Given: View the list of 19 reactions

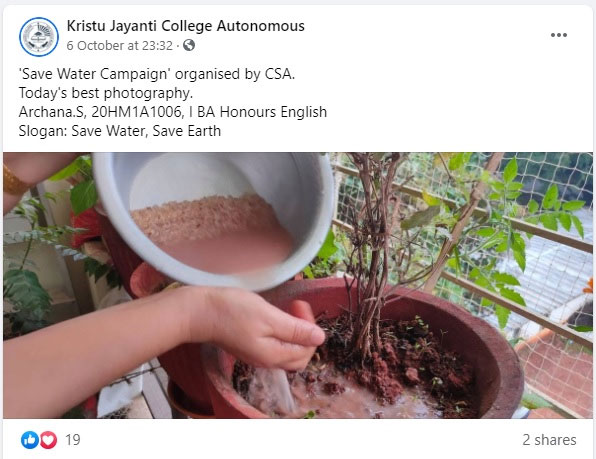Looking at the screenshot, I should click(x=73, y=440).
